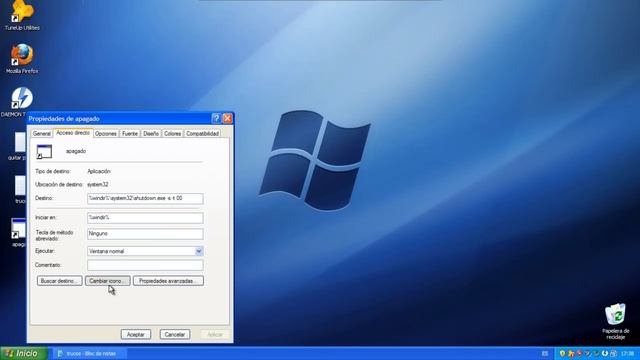This screenshot has height=360, width=640.
Task: Open the Papelera de reciclaje icon
Action: pos(616,321)
